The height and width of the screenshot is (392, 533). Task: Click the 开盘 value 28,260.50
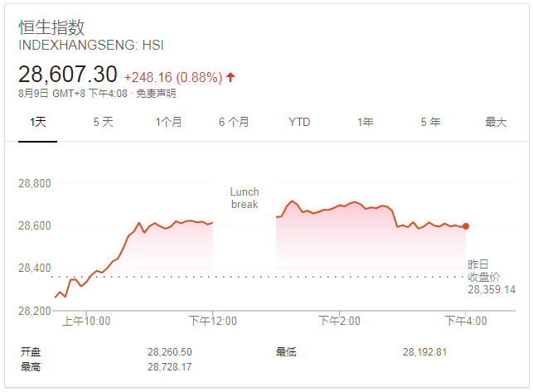(170, 352)
